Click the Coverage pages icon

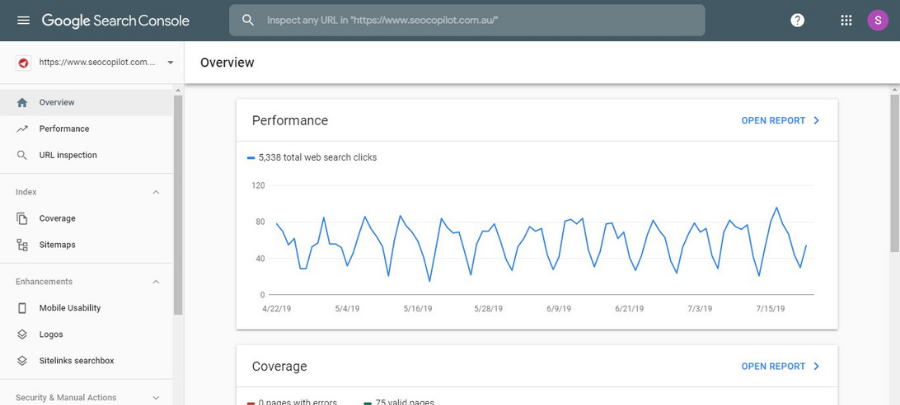[22, 219]
